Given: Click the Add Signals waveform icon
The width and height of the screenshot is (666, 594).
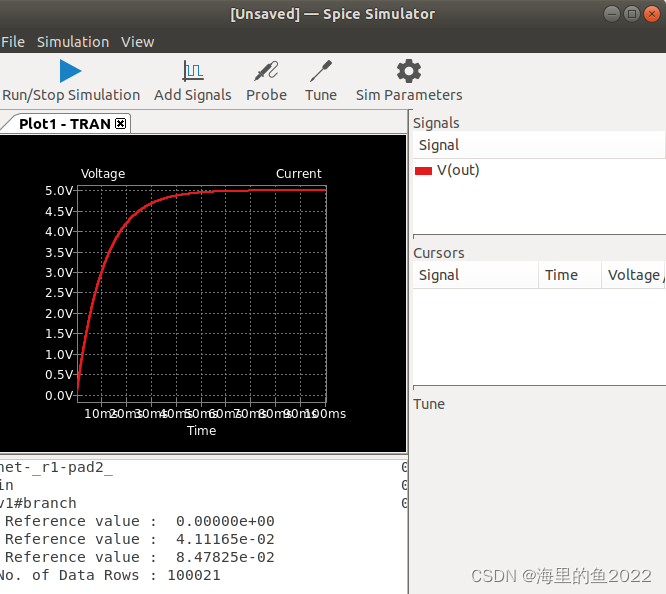Looking at the screenshot, I should (x=193, y=71).
